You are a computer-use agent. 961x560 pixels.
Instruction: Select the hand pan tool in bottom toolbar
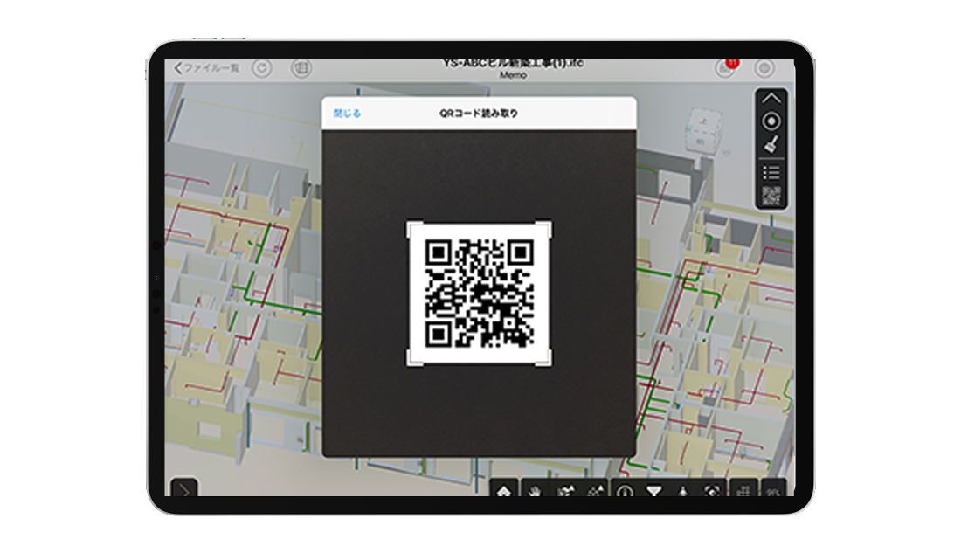tap(535, 492)
